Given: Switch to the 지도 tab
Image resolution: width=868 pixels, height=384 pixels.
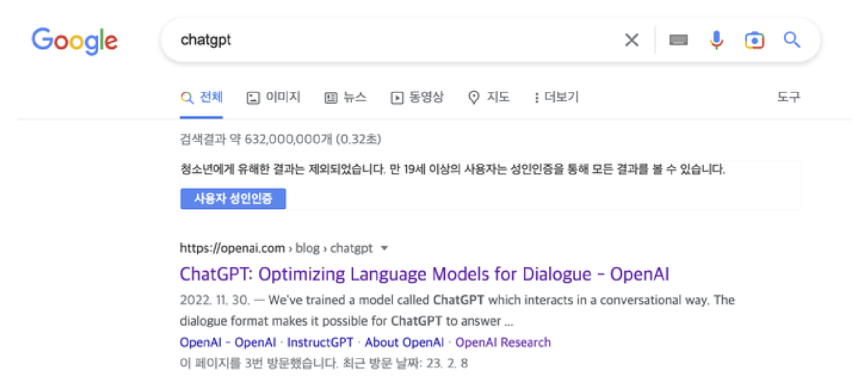Looking at the screenshot, I should (x=489, y=97).
